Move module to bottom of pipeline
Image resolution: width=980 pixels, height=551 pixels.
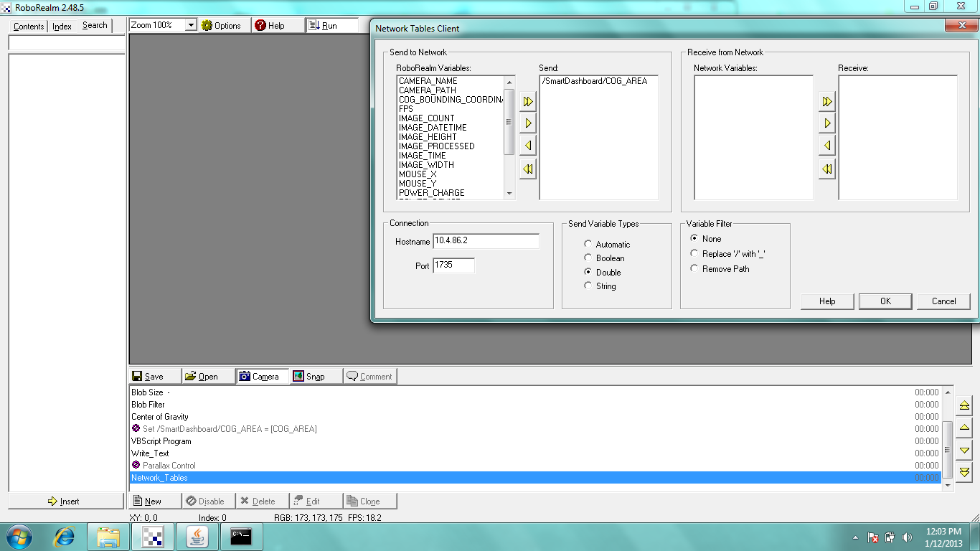point(964,471)
